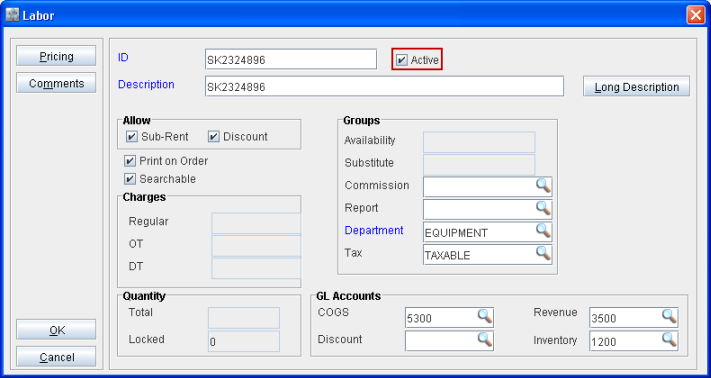Click the Total quantity field
711x378 pixels.
click(244, 318)
